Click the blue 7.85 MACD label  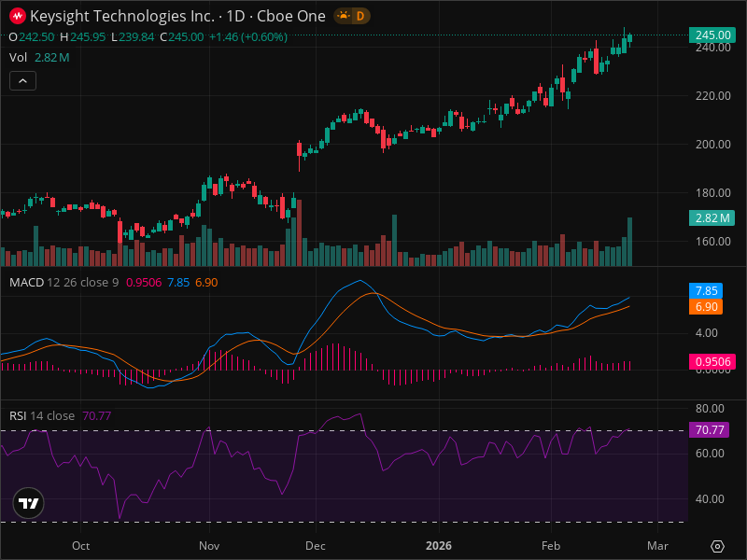point(706,291)
